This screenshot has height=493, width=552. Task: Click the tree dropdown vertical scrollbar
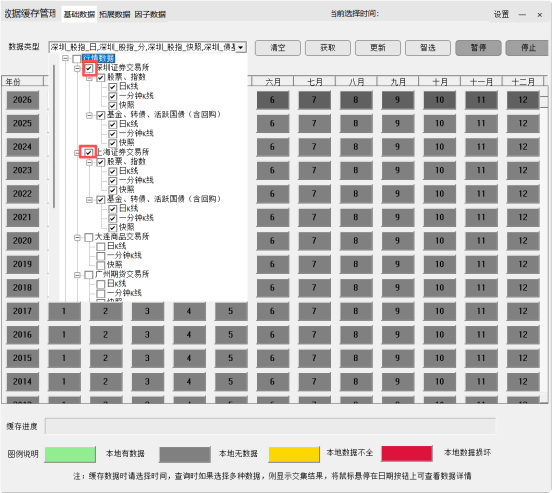pos(54,136)
